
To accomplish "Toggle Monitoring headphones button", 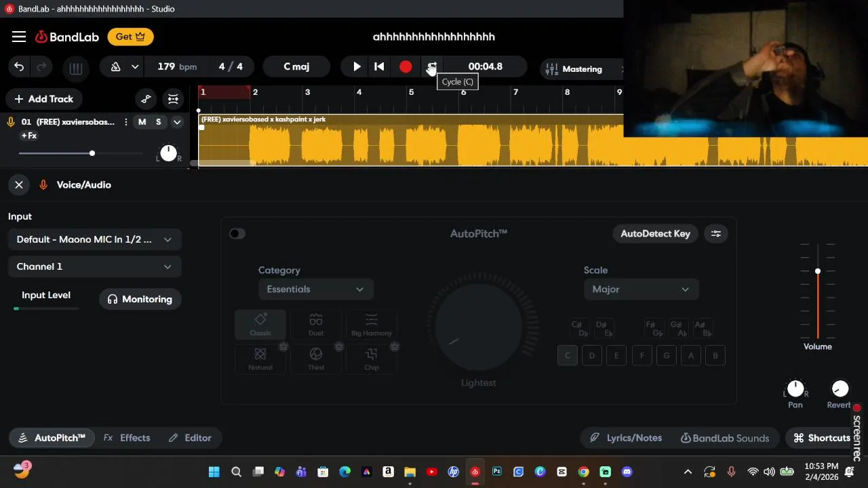I will coord(140,299).
